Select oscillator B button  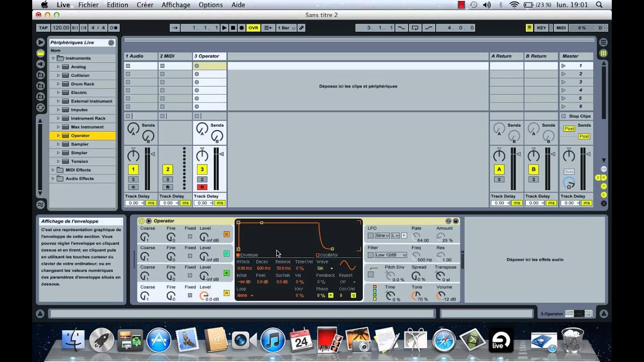(226, 273)
